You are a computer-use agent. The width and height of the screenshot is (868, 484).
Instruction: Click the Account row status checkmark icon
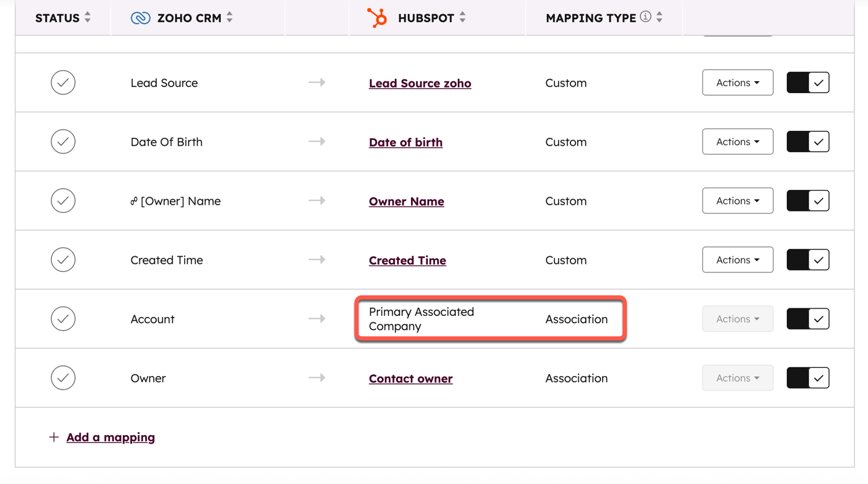(63, 318)
